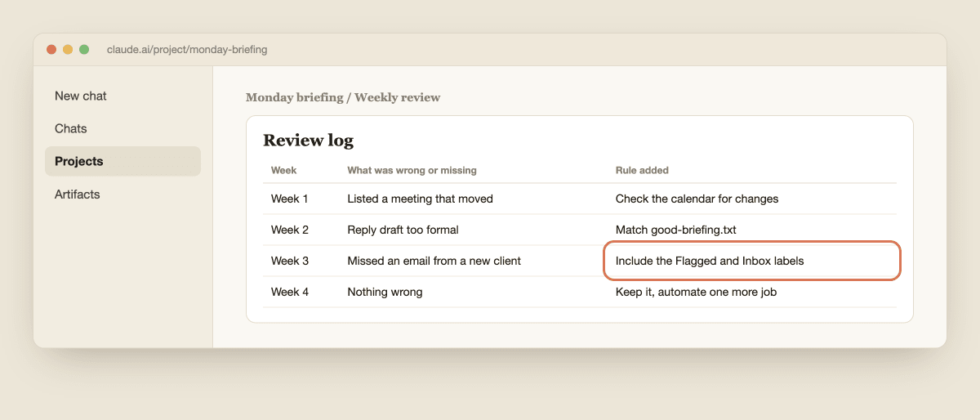Click the address bar URL claude.ai/project/monday-briefing
This screenshot has width=980, height=420.
click(x=187, y=50)
